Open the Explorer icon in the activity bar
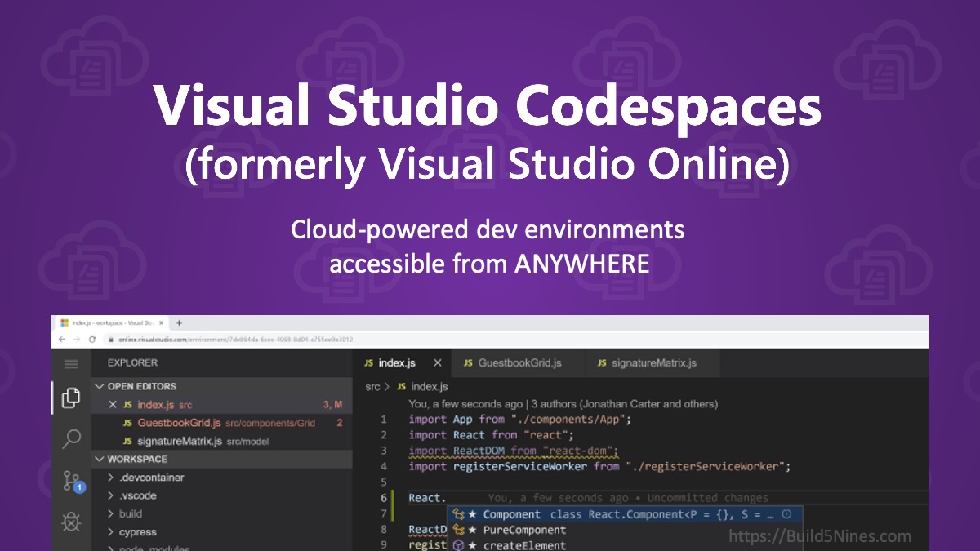The width and height of the screenshot is (980, 551). click(x=73, y=397)
